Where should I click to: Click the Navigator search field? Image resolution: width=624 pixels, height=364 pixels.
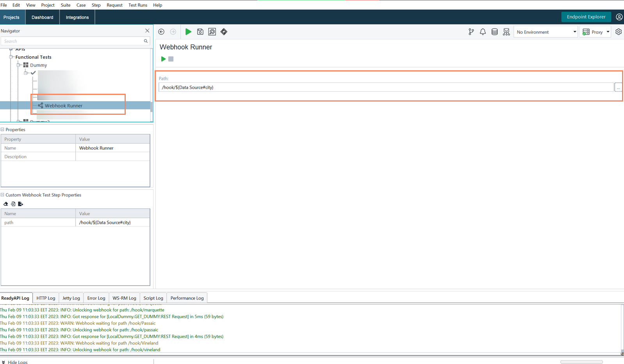(75, 41)
